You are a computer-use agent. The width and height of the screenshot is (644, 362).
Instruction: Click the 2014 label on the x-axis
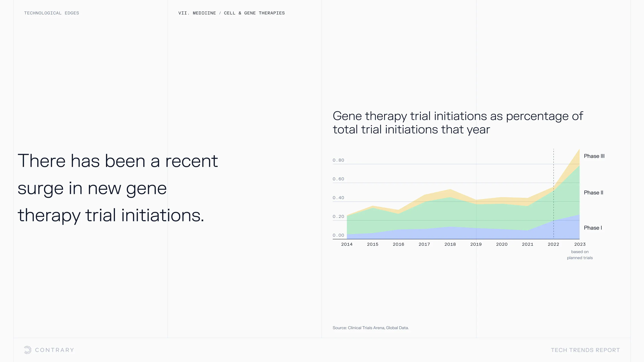tap(347, 244)
